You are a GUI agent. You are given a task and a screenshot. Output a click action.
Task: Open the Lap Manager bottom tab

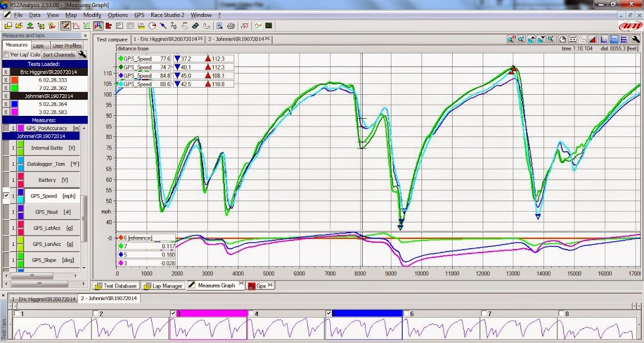pyautogui.click(x=163, y=285)
